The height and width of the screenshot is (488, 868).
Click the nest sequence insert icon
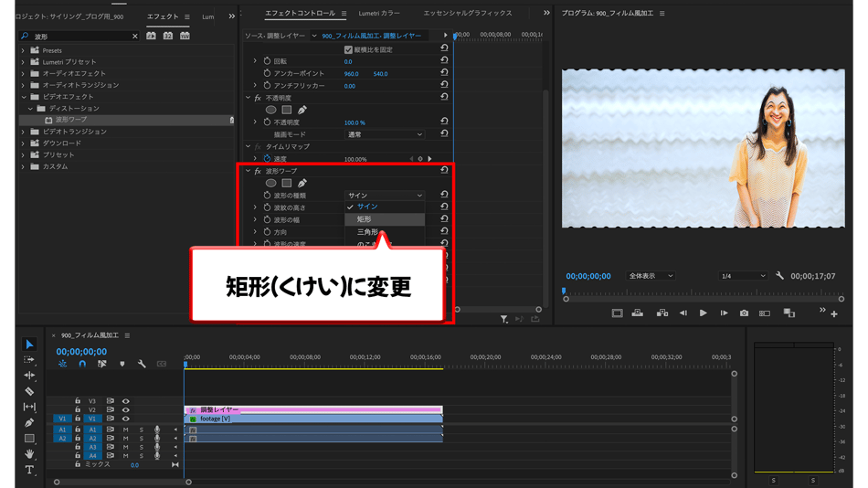point(62,364)
